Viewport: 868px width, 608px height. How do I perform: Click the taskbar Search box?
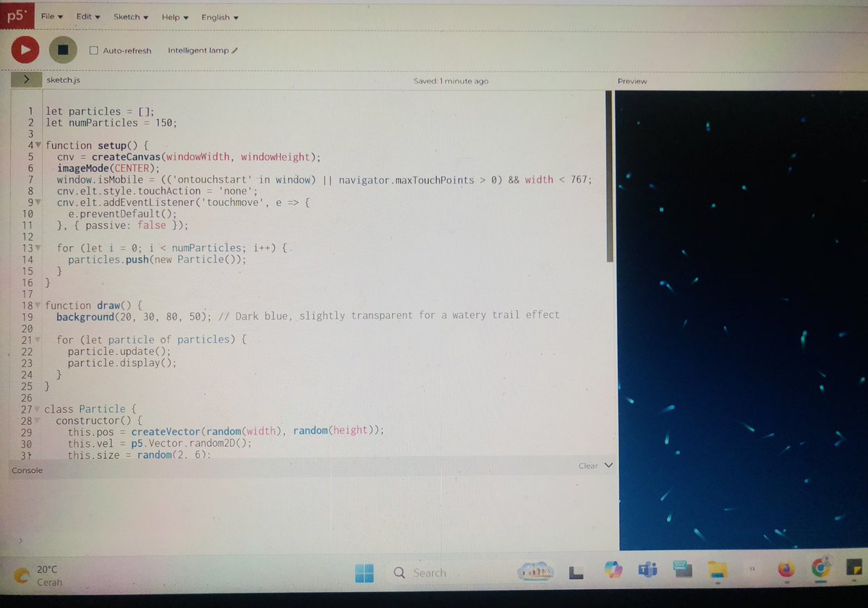[452, 573]
